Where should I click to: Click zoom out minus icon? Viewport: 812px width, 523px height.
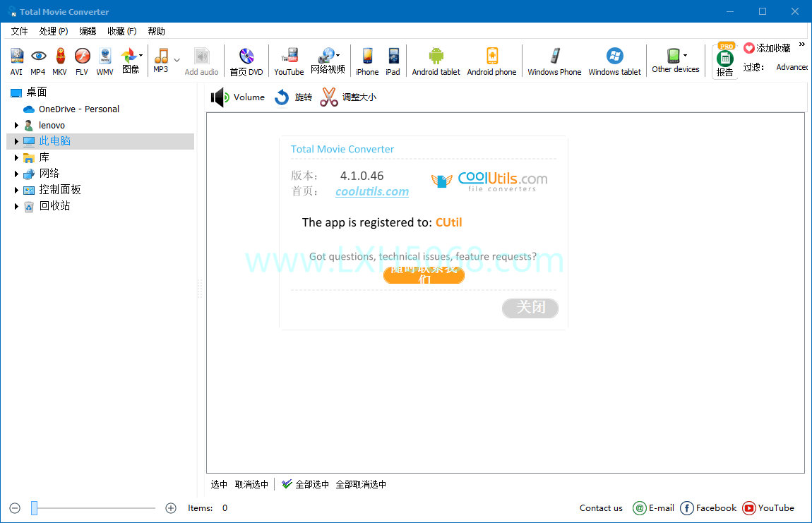[15, 508]
